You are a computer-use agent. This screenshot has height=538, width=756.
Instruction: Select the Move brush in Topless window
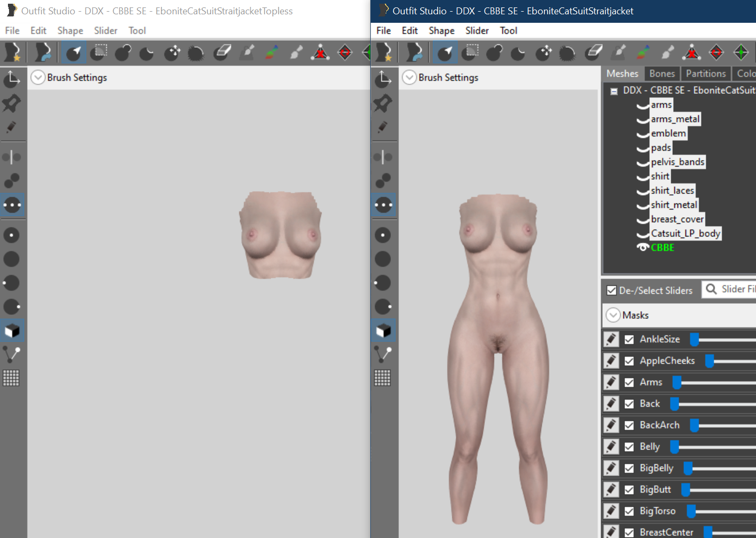click(x=172, y=52)
